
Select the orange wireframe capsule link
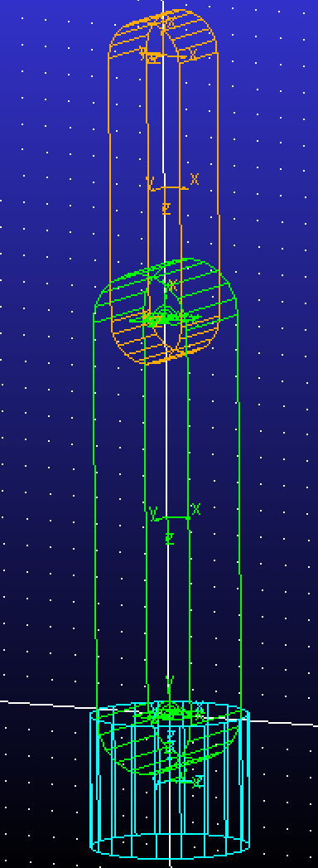point(164,187)
